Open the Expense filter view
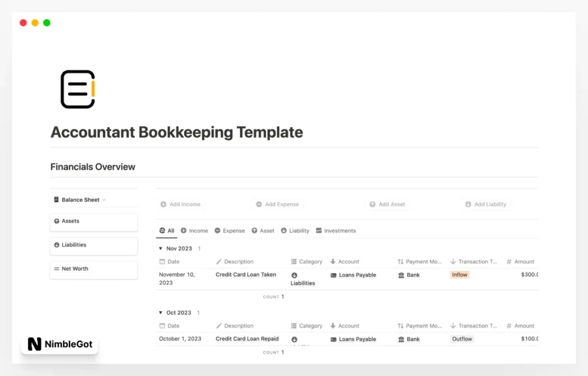This screenshot has width=588, height=376. click(x=230, y=230)
